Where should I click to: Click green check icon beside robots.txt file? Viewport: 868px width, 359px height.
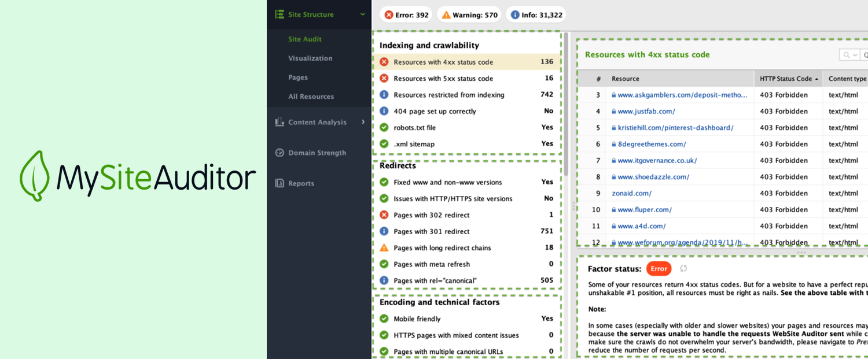point(384,127)
